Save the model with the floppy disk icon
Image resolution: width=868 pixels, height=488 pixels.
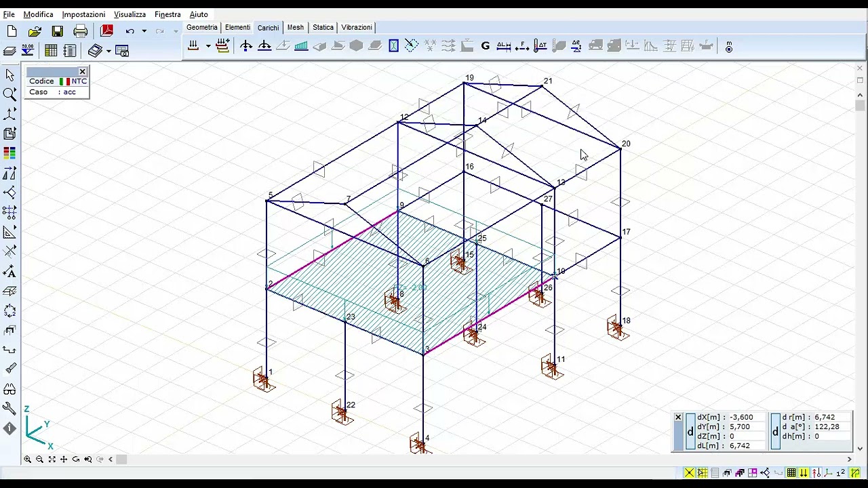coord(58,31)
